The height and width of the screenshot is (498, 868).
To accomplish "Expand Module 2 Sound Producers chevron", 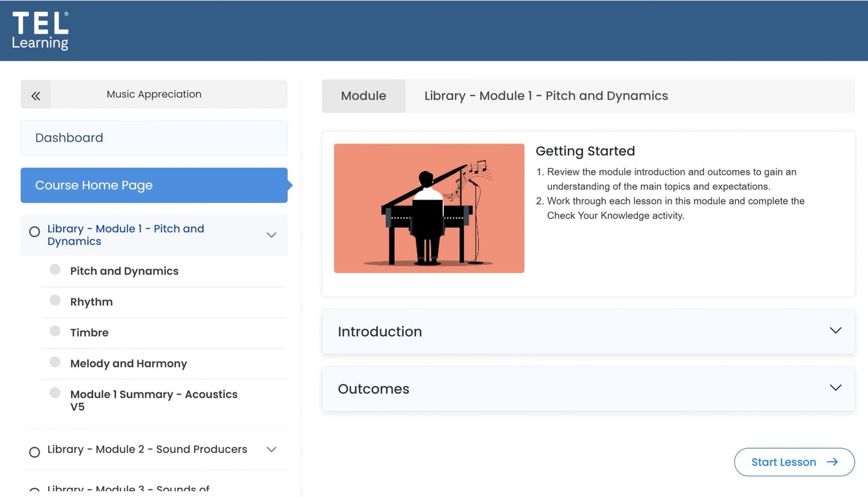I will click(x=272, y=449).
